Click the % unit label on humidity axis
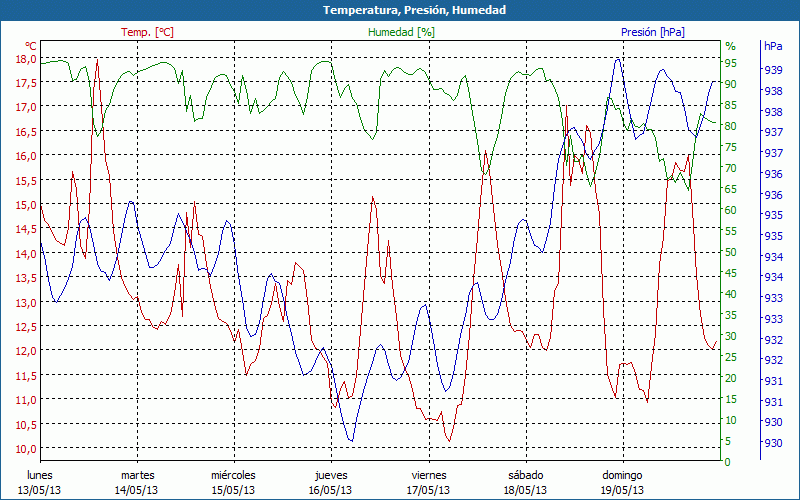This screenshot has width=800, height=500. pyautogui.click(x=730, y=46)
